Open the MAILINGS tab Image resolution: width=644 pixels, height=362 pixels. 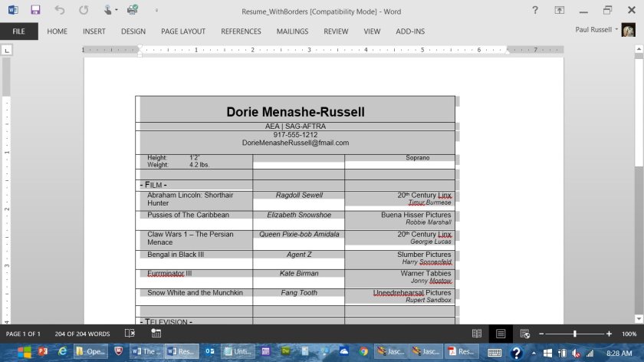coord(292,31)
